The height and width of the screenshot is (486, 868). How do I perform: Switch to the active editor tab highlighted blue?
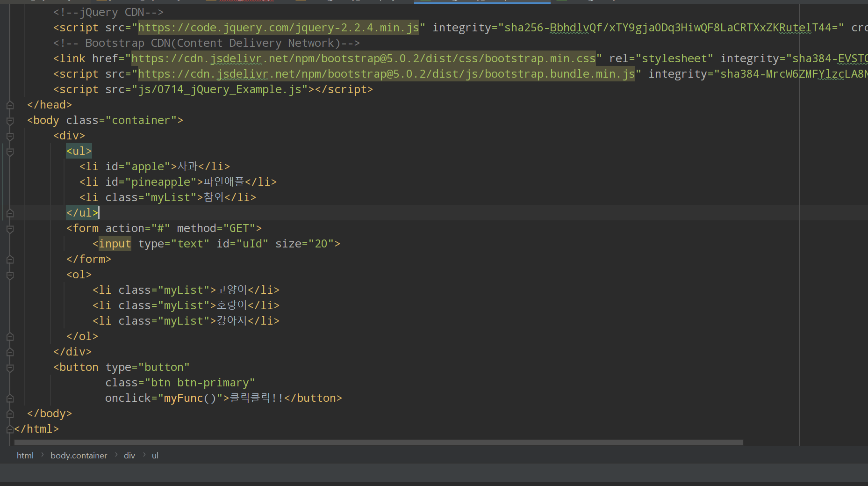coord(482,1)
